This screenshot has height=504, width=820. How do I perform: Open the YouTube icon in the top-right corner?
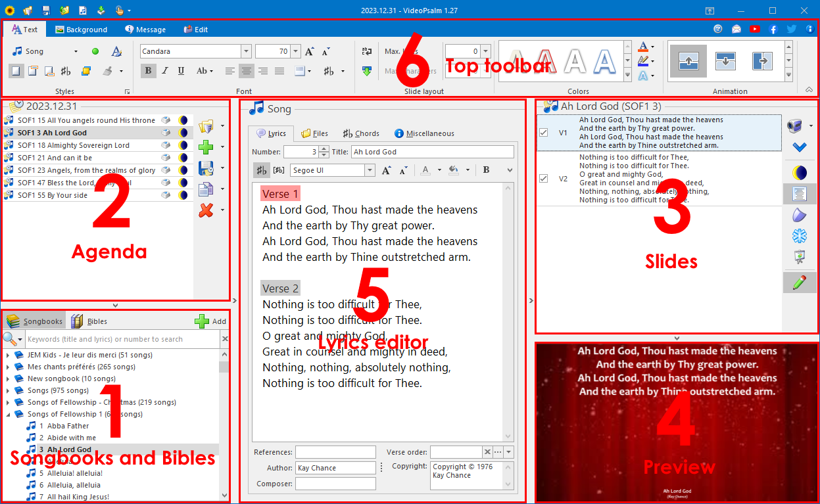coord(754,29)
